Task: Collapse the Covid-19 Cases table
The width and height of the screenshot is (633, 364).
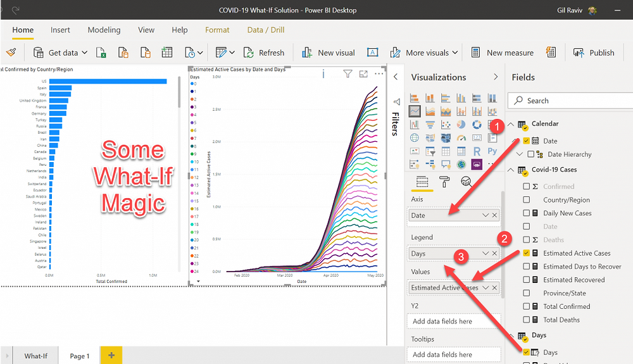Action: (511, 170)
